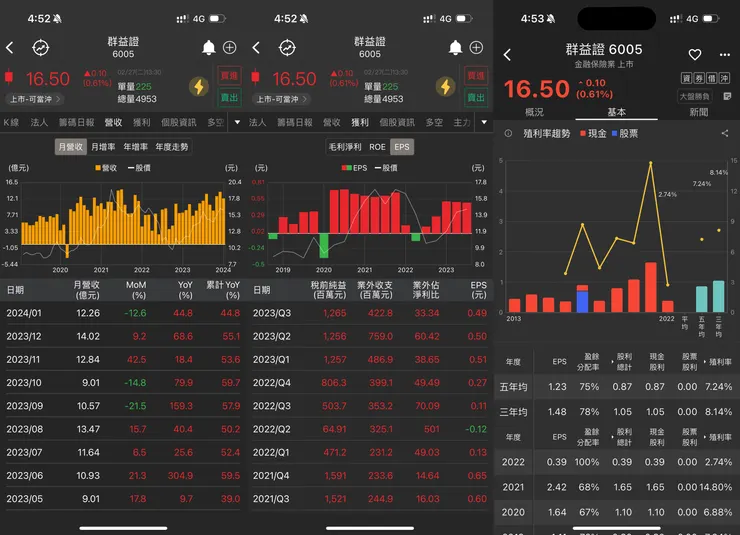Switch to 法人 tab on left screen

39,122
